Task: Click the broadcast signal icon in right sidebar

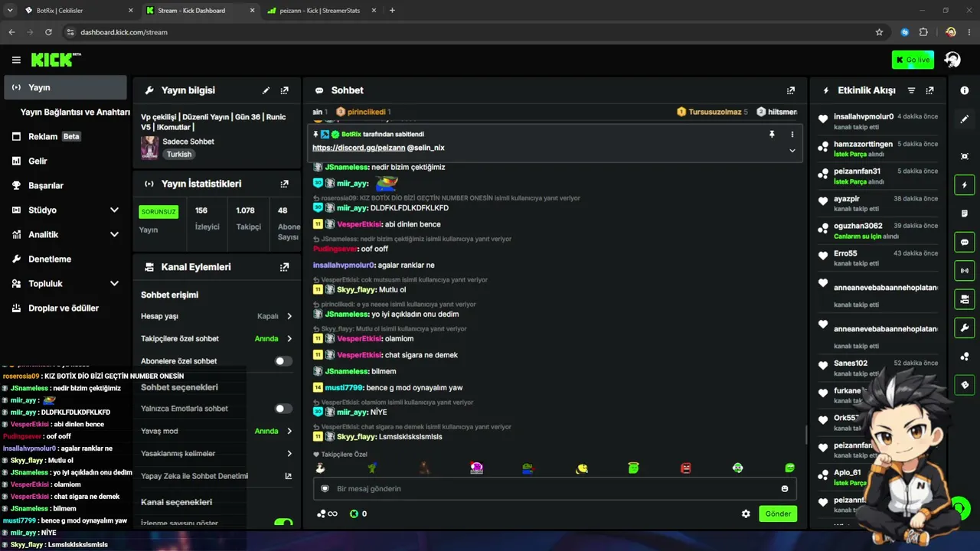Action: pyautogui.click(x=964, y=270)
